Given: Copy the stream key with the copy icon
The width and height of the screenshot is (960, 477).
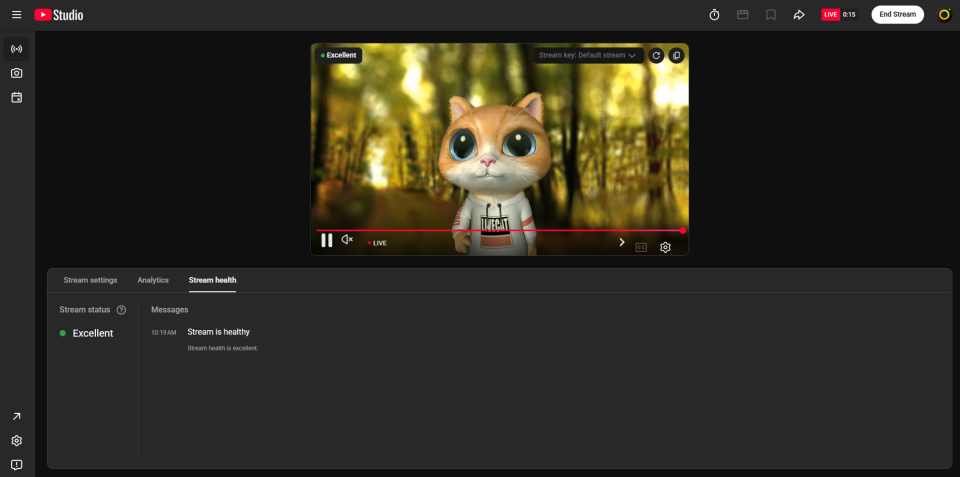Looking at the screenshot, I should point(677,56).
